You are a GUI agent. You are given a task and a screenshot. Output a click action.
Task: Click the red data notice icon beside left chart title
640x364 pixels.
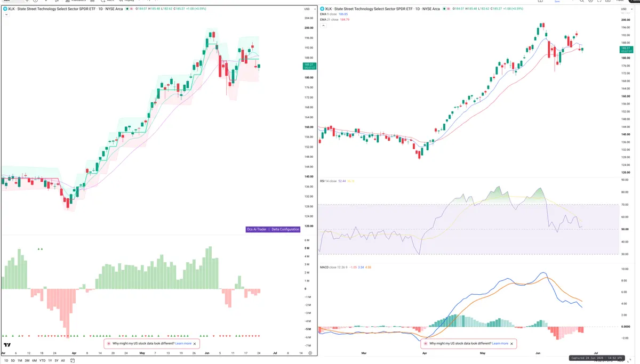coord(131,9)
